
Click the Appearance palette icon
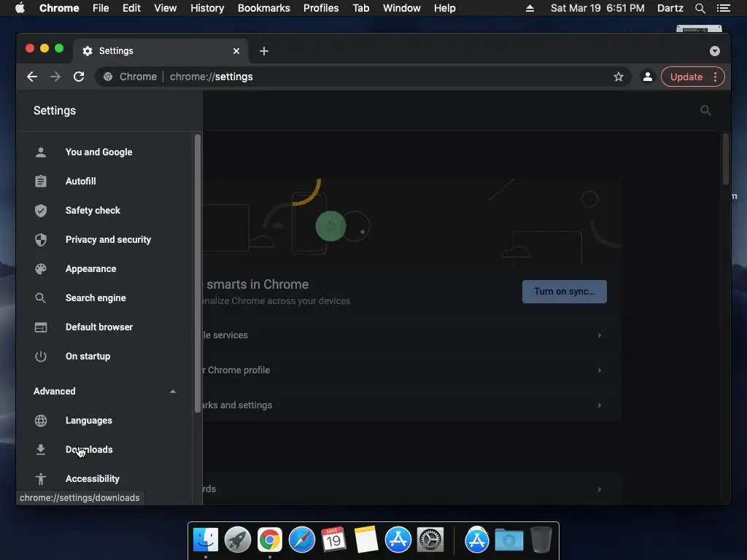[x=41, y=269]
